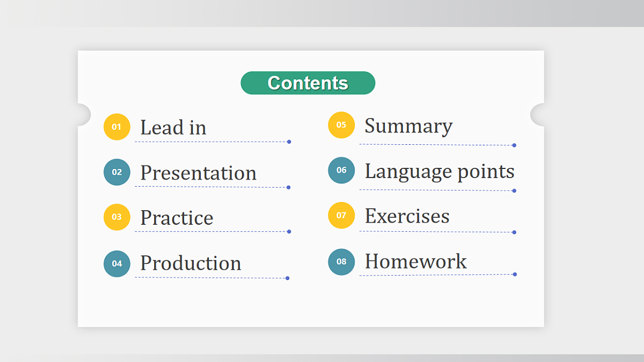The width and height of the screenshot is (644, 362).
Task: Click the yellow 01 circle icon
Action: tap(117, 127)
